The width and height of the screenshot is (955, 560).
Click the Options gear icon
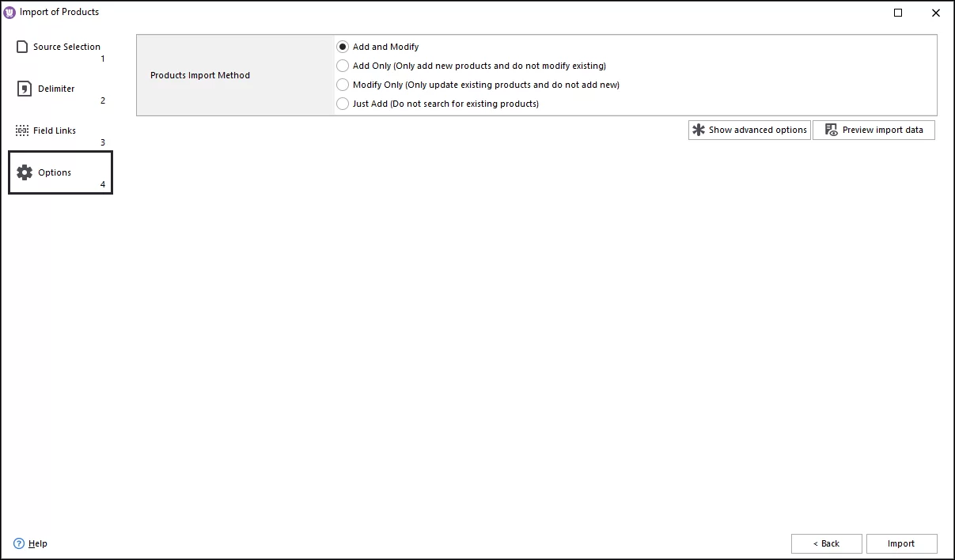pos(25,172)
